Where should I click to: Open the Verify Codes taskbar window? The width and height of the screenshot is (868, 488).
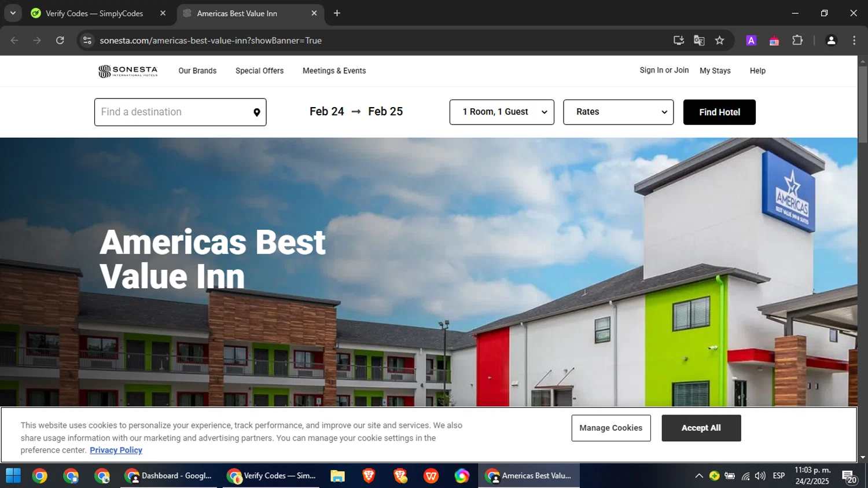(271, 476)
